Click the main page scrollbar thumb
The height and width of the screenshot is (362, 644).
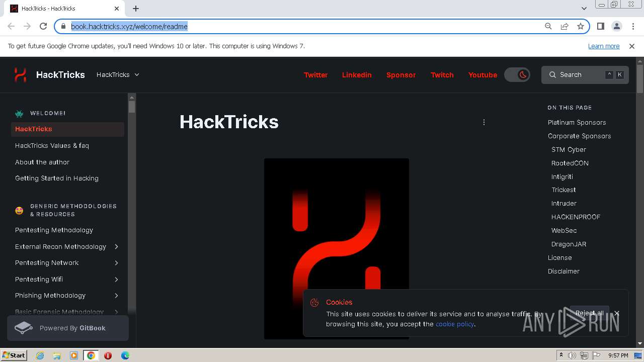(x=640, y=78)
